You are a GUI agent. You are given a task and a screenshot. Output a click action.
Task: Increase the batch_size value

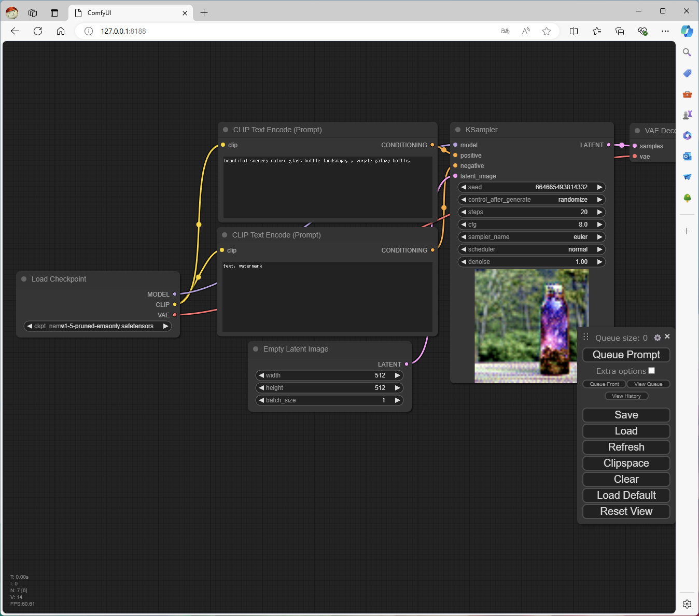pos(397,400)
